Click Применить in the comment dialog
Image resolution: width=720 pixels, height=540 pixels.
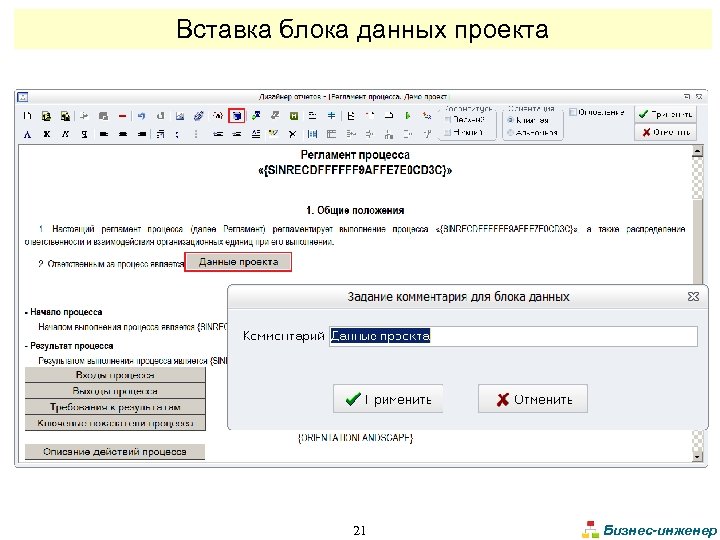tap(388, 399)
